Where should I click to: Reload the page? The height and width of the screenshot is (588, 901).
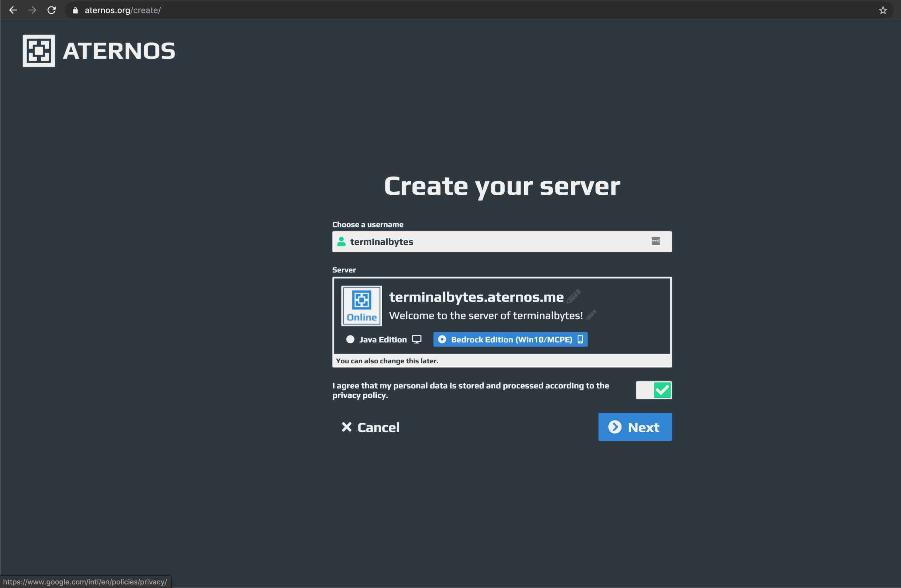coord(51,10)
